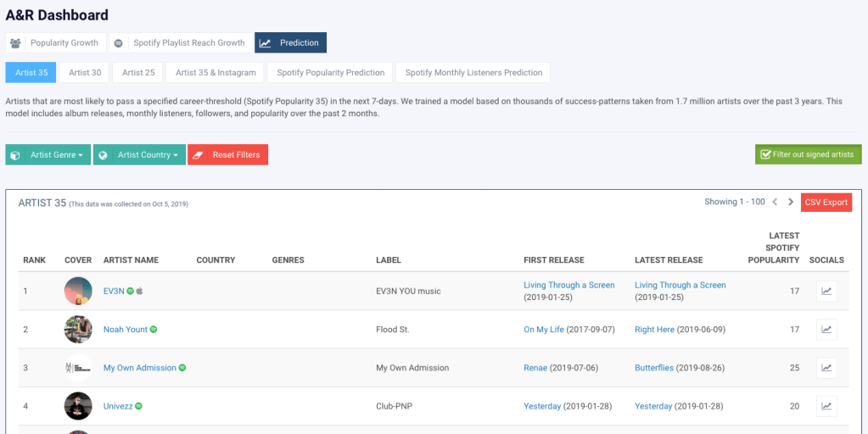Click the socials chart icon for Univezz
The image size is (868, 434).
pos(826,406)
